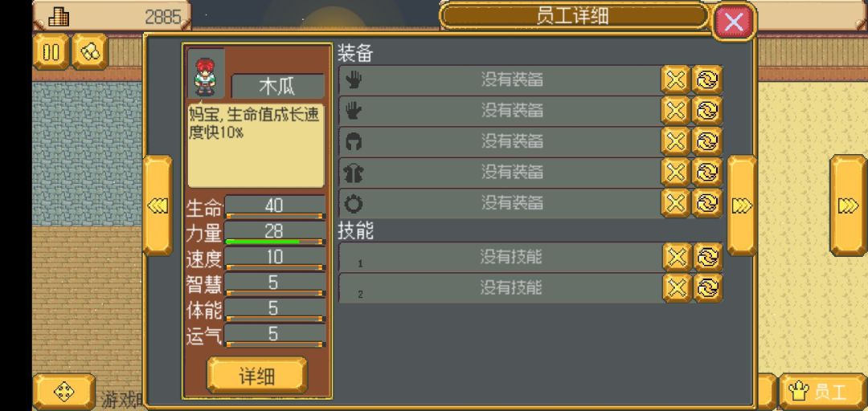Viewport: 868px width, 411px height.
Task: Go to next employee inside detail panel
Action: tap(742, 205)
